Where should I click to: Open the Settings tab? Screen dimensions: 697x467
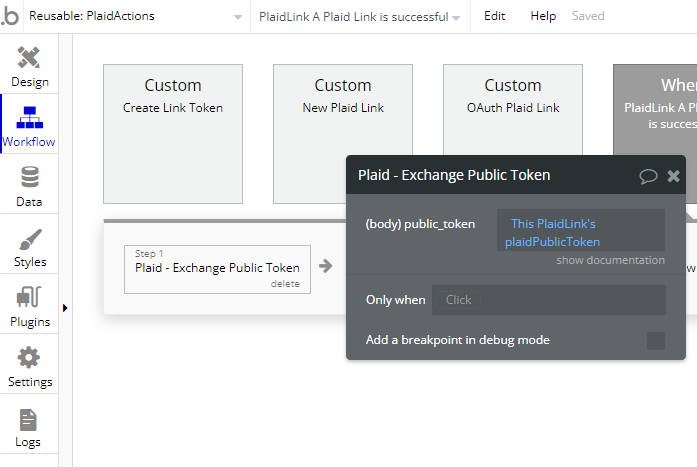[x=29, y=365]
